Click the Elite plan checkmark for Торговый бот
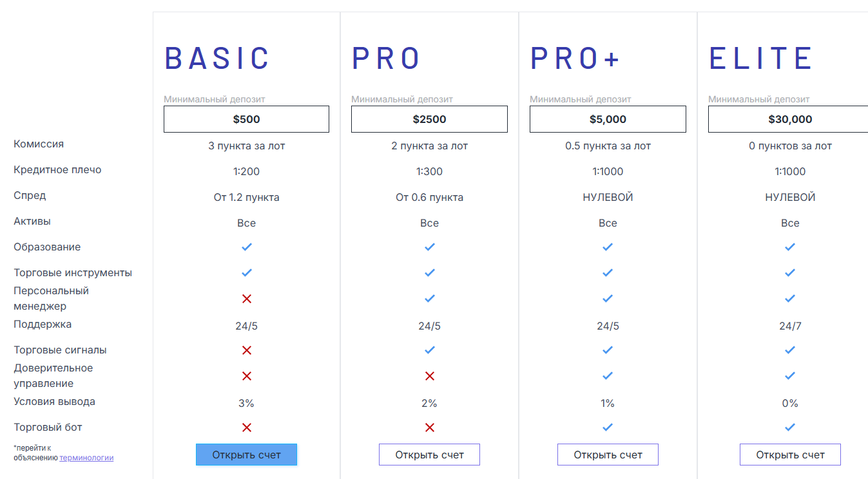The image size is (868, 479). click(x=790, y=427)
